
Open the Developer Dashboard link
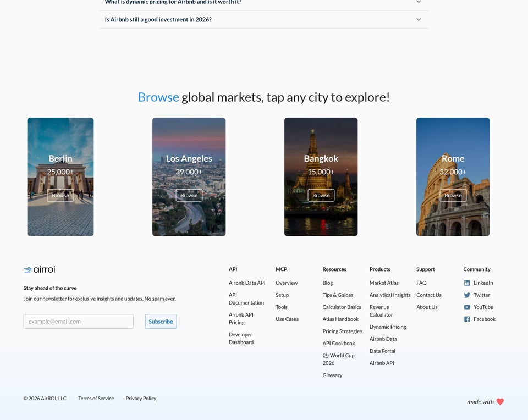click(x=241, y=339)
